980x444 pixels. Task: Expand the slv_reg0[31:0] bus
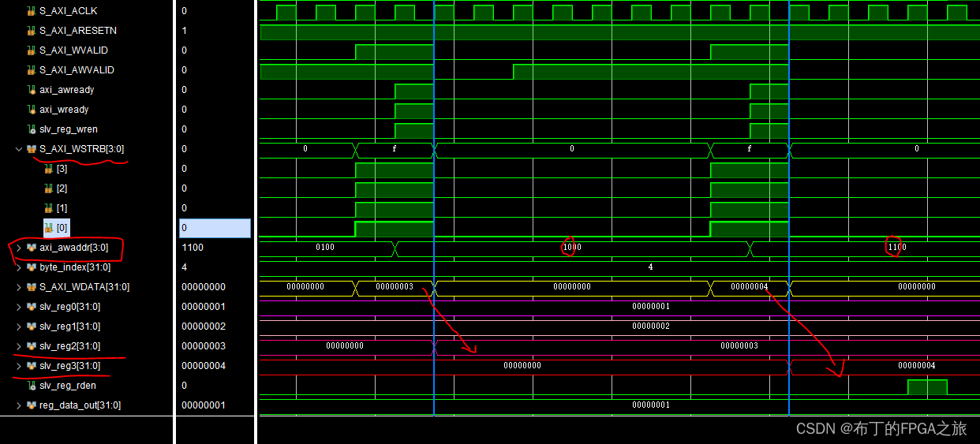(x=19, y=307)
